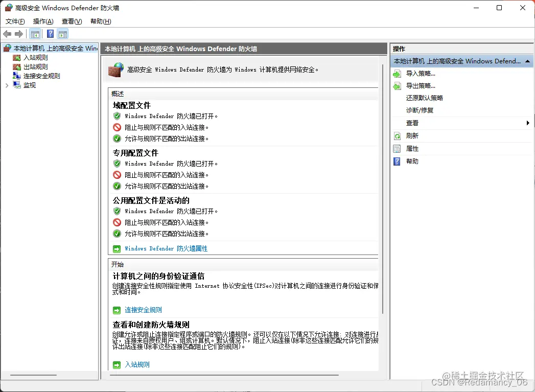The width and height of the screenshot is (535, 392).
Task: Click the green 导入策略 import icon
Action: 397,74
